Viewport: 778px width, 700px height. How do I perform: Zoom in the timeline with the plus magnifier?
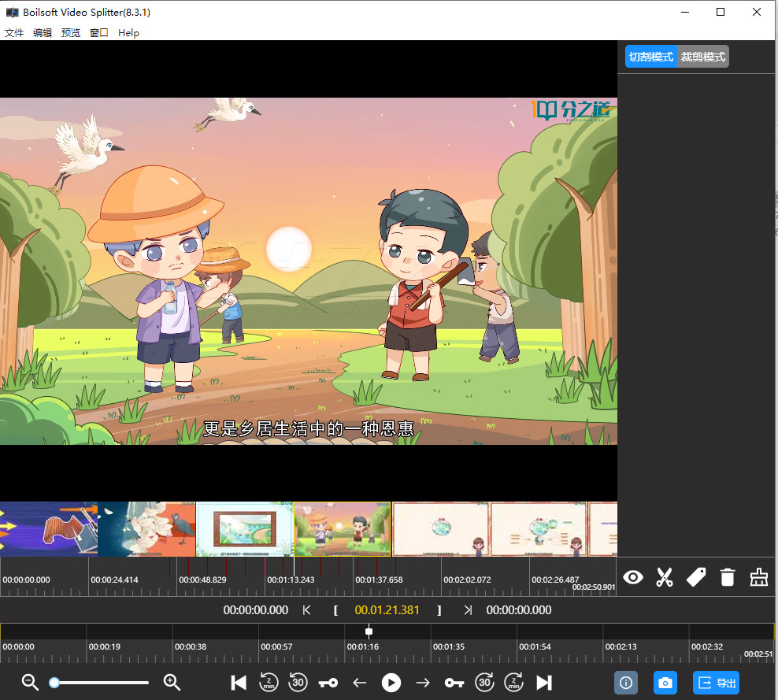pos(172,683)
